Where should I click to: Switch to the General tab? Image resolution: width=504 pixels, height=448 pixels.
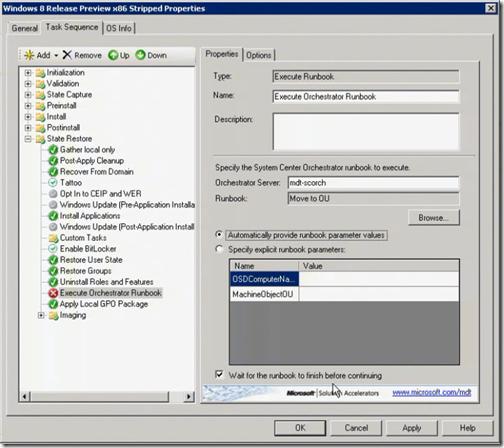click(x=24, y=28)
